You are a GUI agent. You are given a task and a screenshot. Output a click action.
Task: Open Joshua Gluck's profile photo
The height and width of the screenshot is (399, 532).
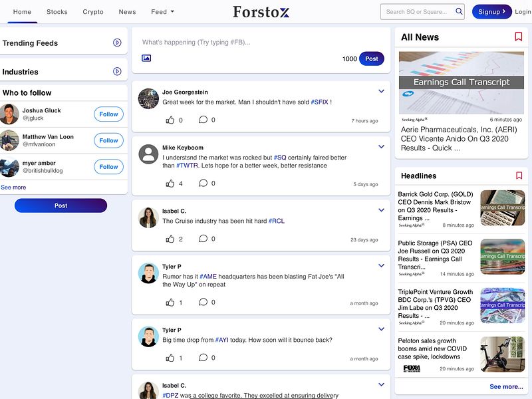coord(9,114)
